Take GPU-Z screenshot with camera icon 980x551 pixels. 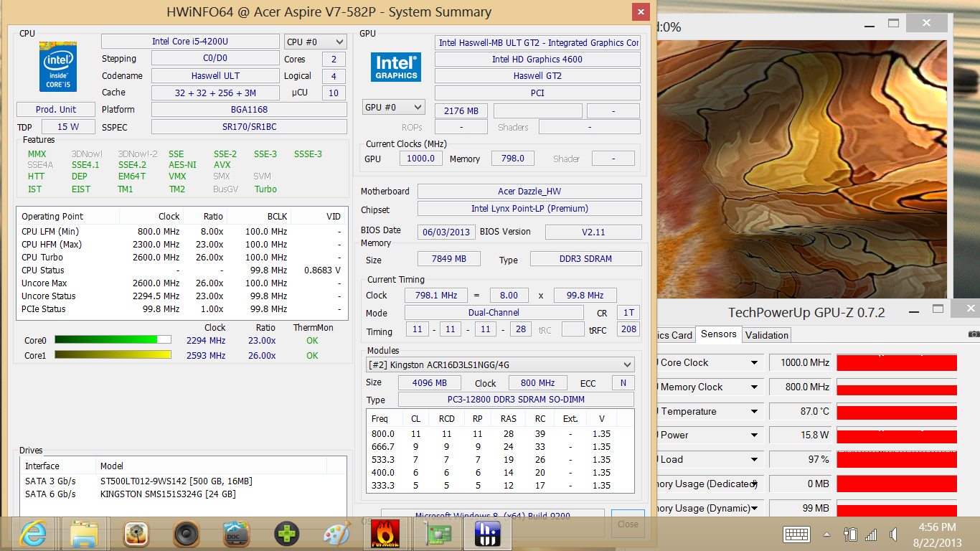pos(973,334)
